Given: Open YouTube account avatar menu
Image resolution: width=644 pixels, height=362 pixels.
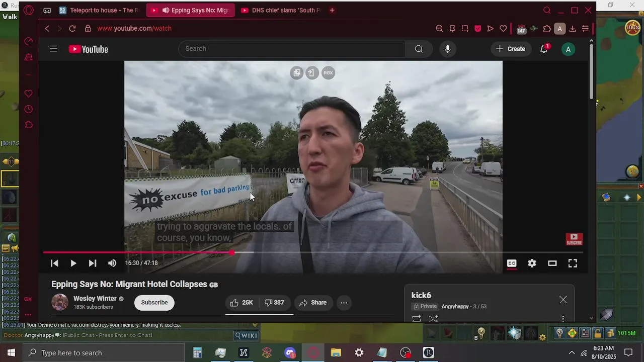Looking at the screenshot, I should click(x=568, y=49).
